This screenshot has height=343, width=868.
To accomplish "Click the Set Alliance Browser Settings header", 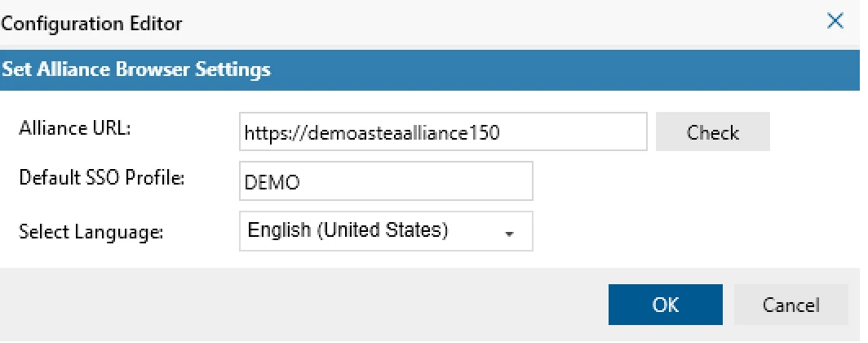I will [136, 70].
